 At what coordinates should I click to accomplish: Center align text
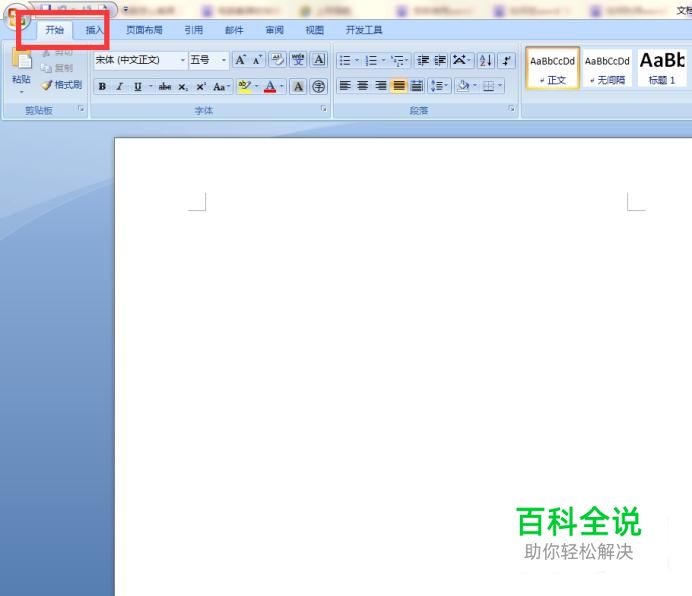[x=363, y=85]
